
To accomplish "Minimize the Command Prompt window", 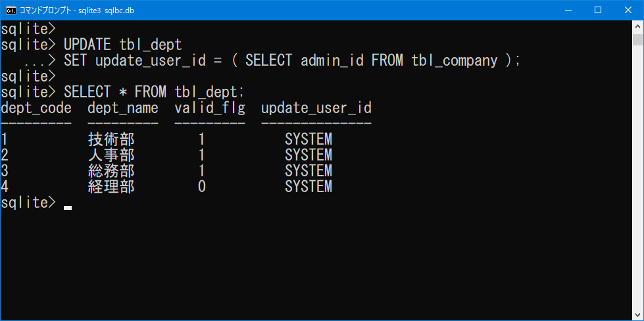I will click(568, 11).
